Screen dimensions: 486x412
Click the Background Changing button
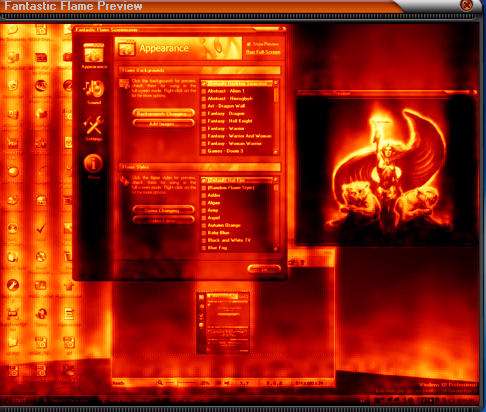[163, 113]
